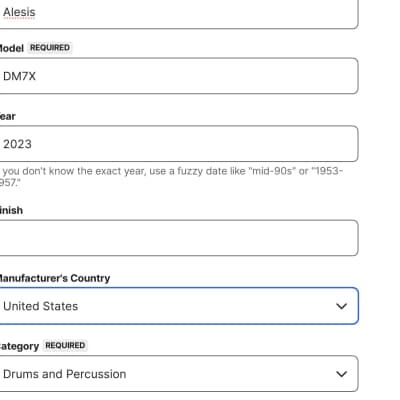
Task: Place cursor on the underlined Alesis word
Action: [x=19, y=12]
